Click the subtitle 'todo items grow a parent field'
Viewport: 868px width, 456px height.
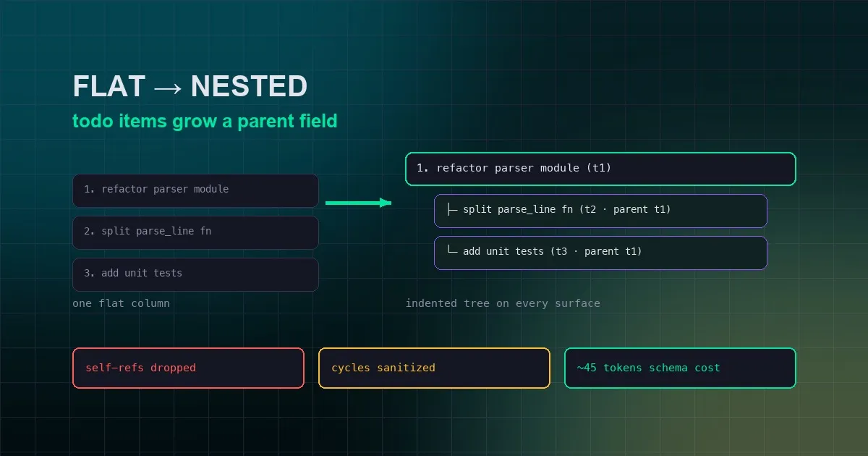pyautogui.click(x=205, y=121)
